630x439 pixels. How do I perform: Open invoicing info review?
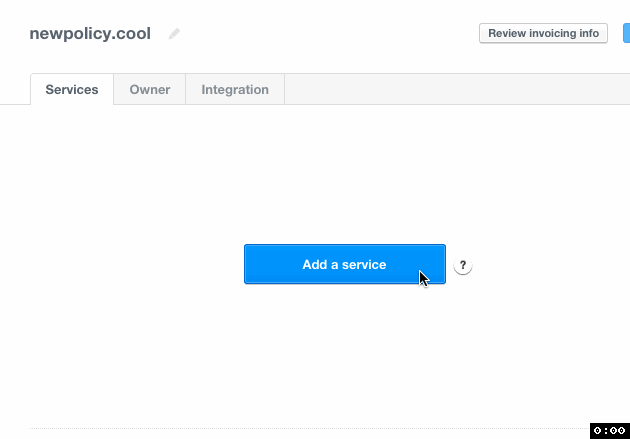[543, 33]
